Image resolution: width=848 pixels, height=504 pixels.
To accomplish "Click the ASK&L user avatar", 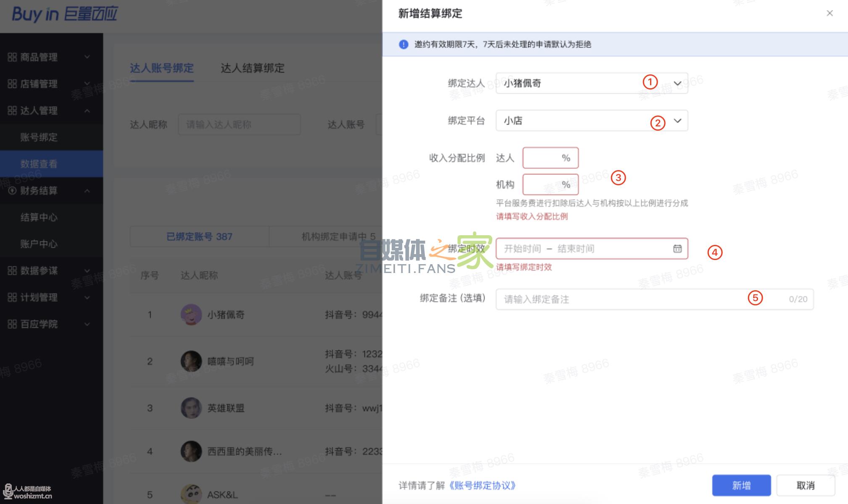I will (191, 494).
